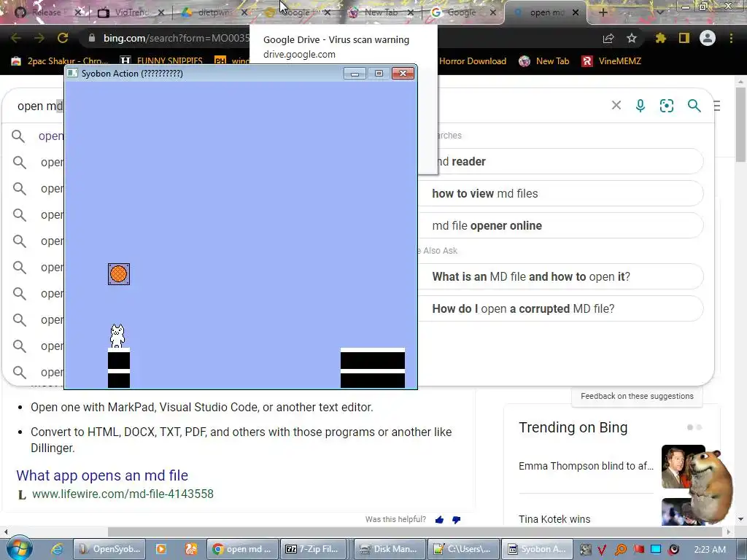Open the Horror Download bookmark
Viewport: 747px width, 560px height.
tap(472, 61)
